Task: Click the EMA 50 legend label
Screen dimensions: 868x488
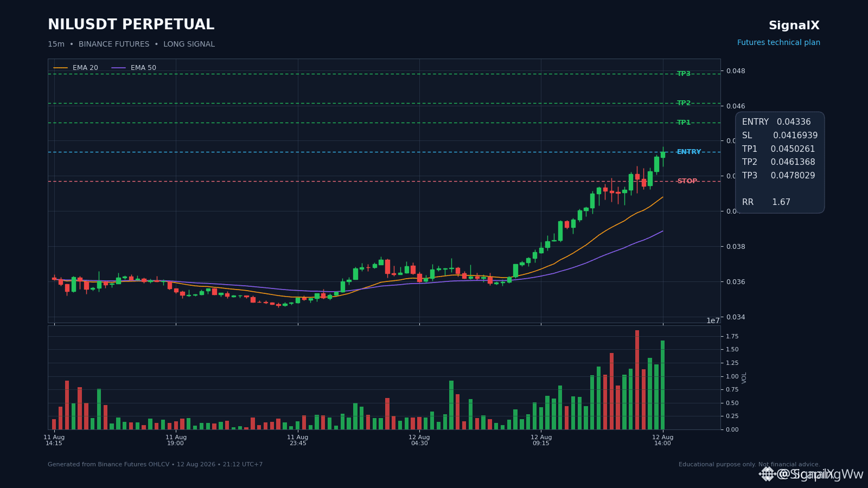Action: (143, 68)
